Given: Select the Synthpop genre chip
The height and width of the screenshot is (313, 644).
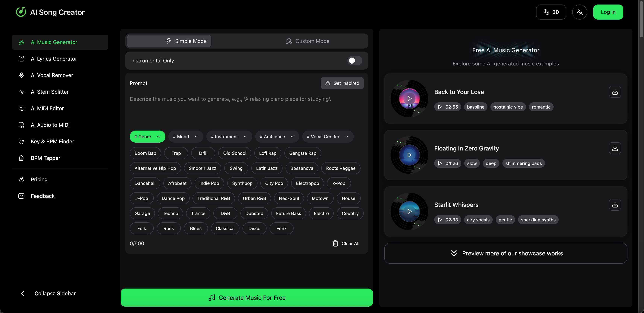Looking at the screenshot, I should 242,183.
